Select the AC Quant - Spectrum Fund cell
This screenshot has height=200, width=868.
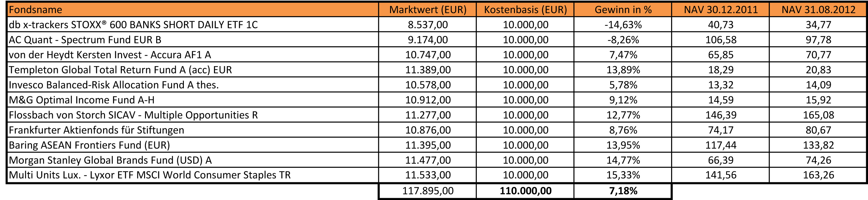[x=85, y=40]
